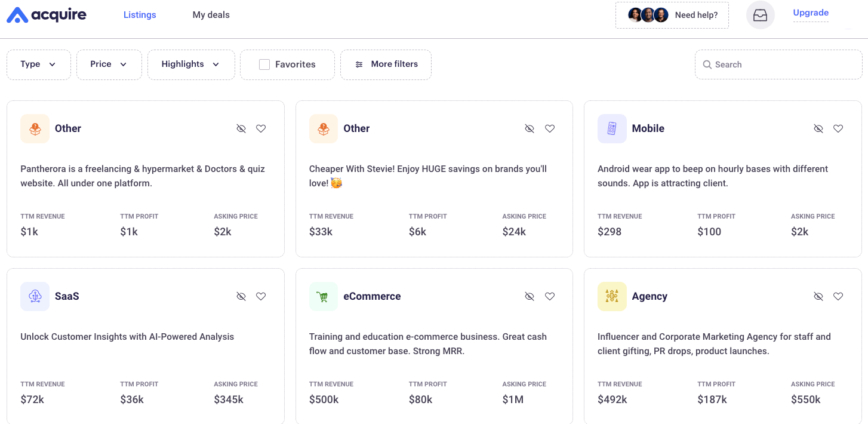This screenshot has height=424, width=868.
Task: Click the Upgrade link
Action: coord(811,13)
